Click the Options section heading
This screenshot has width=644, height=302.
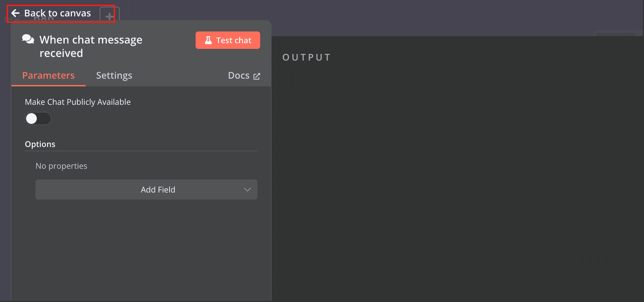tap(40, 144)
